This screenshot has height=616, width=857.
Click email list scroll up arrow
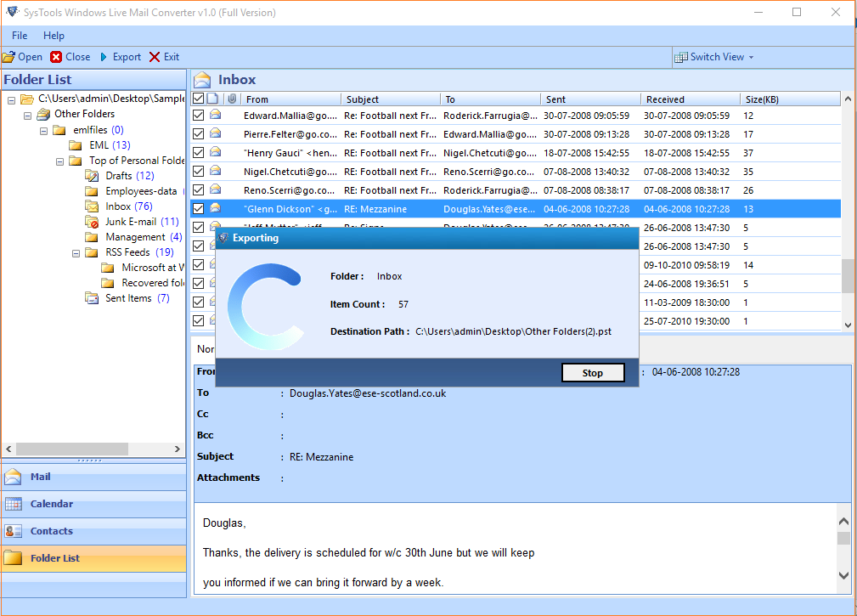pyautogui.click(x=849, y=99)
